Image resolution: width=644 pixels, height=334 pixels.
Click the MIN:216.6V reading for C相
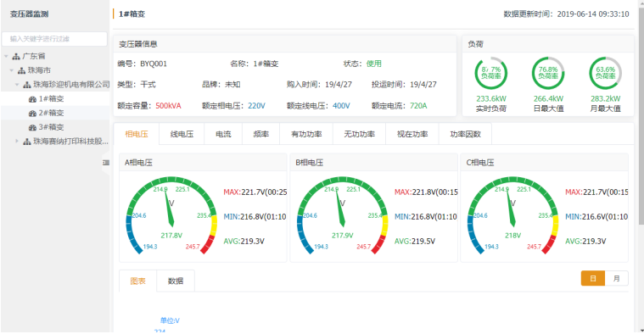click(596, 217)
